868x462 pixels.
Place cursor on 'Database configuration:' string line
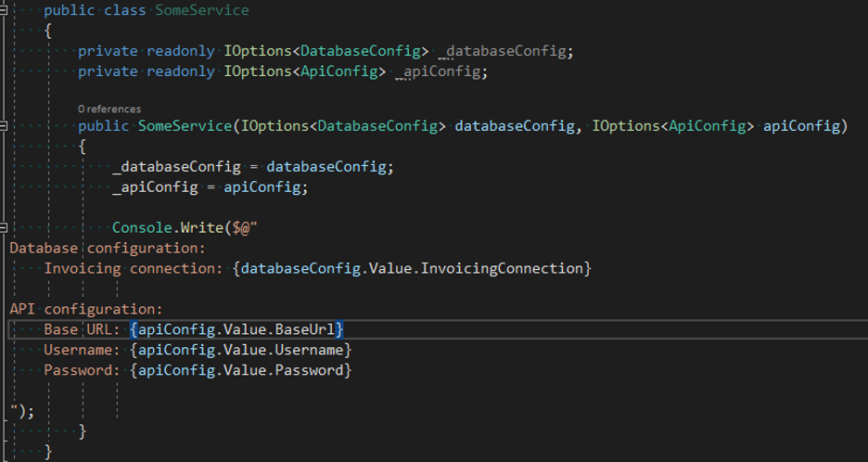click(x=108, y=249)
